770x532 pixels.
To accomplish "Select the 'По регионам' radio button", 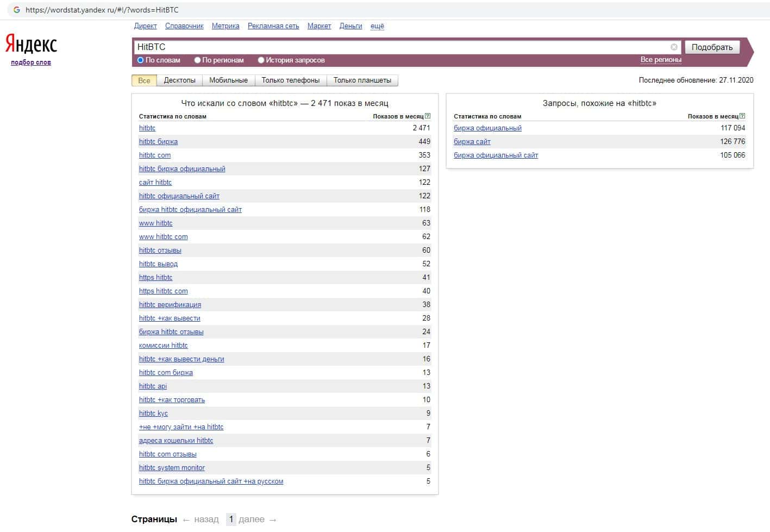I will click(x=198, y=60).
